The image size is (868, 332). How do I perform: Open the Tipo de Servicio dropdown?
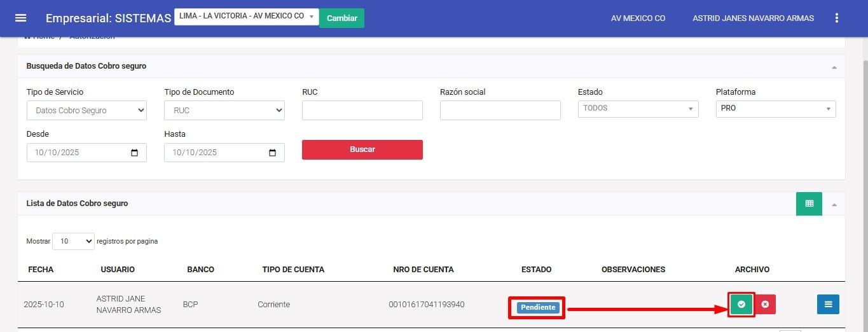point(86,110)
